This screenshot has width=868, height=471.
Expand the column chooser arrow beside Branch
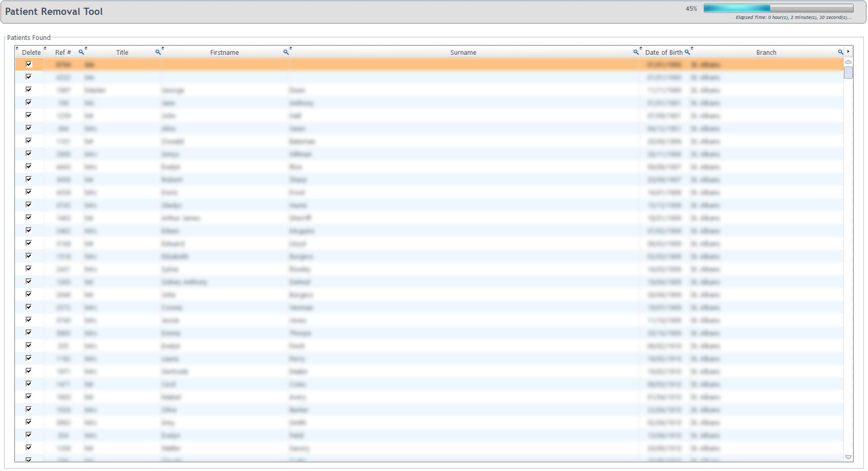tap(848, 52)
